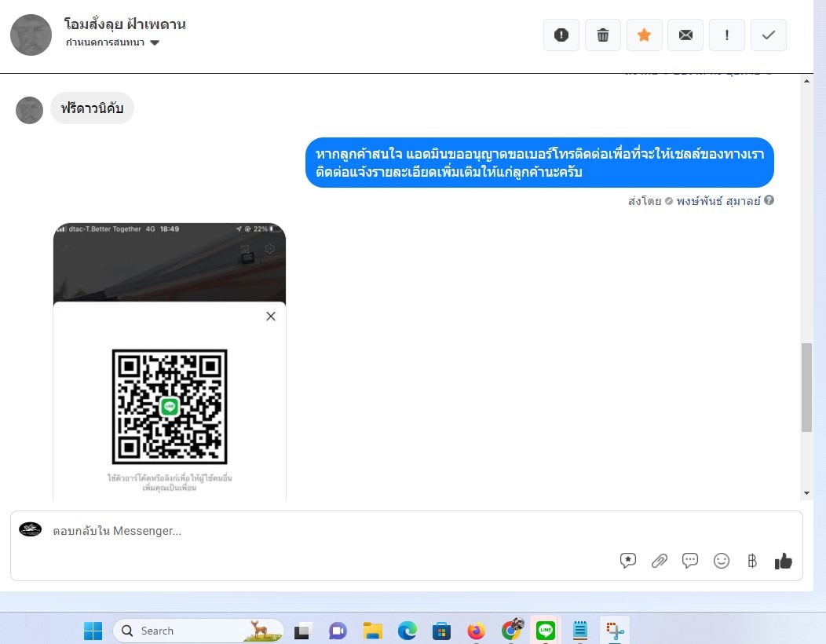This screenshot has height=644, width=826.
Task: Open Microsoft Store from taskbar
Action: [441, 631]
